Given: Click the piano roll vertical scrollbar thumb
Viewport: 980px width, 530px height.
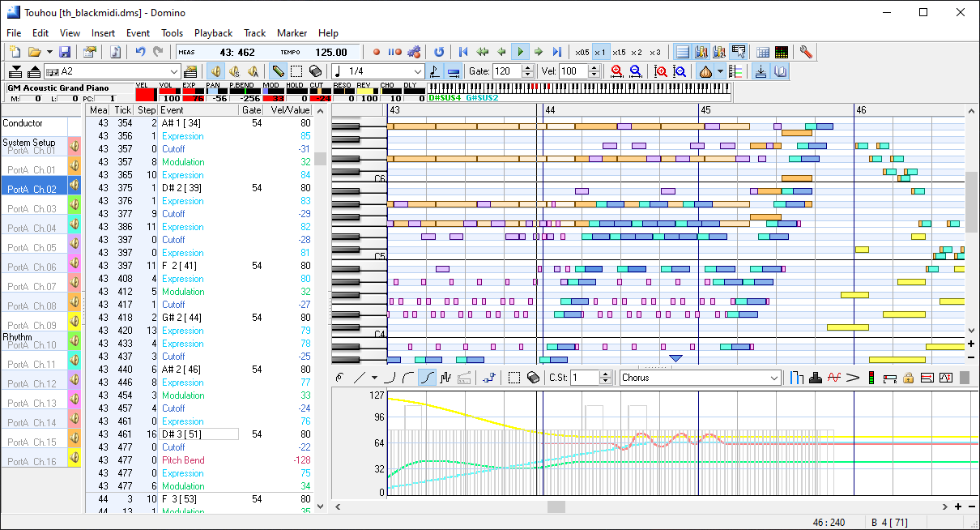Looking at the screenshot, I should click(970, 201).
